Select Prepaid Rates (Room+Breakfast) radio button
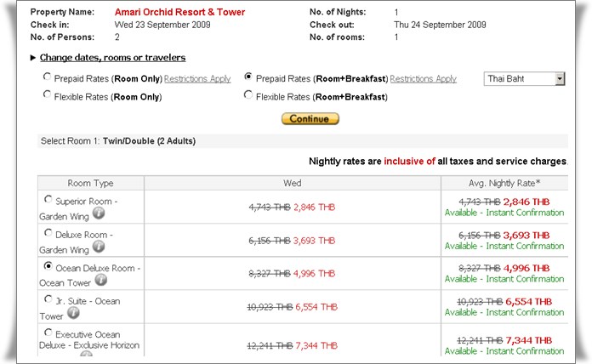 click(x=248, y=77)
